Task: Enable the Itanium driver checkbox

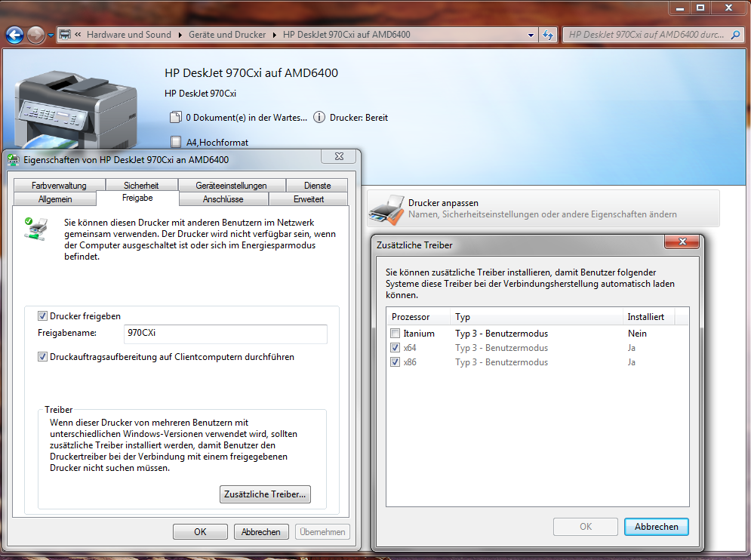Action: click(396, 334)
